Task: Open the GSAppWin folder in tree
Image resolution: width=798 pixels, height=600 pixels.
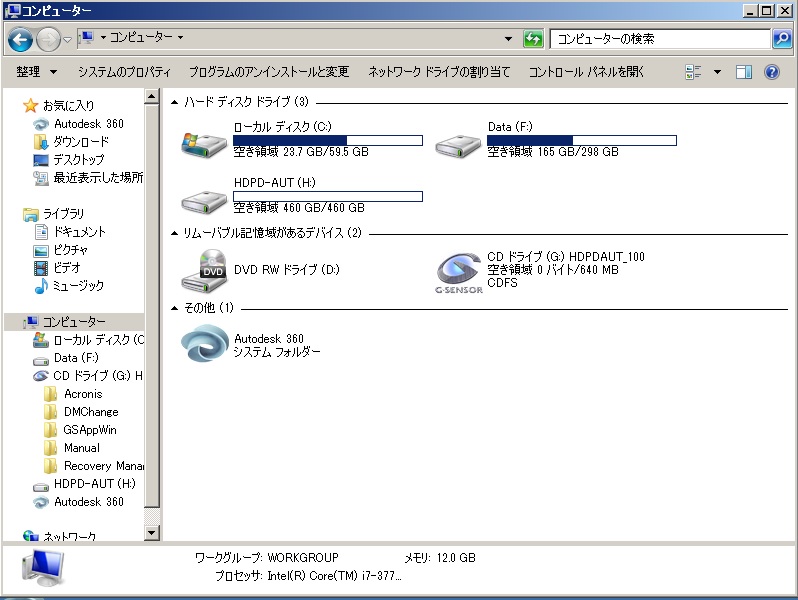Action: point(80,430)
